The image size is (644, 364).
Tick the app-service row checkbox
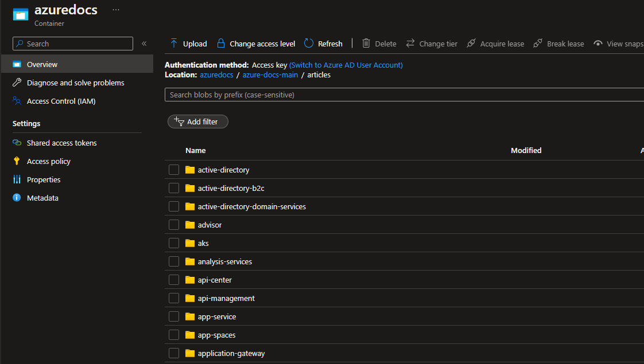[x=174, y=316]
